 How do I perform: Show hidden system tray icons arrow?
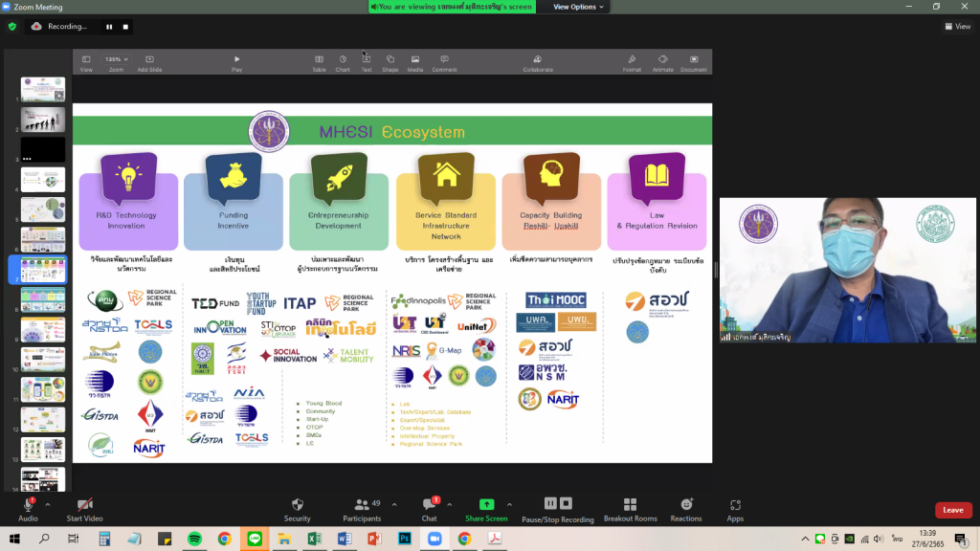[x=805, y=539]
